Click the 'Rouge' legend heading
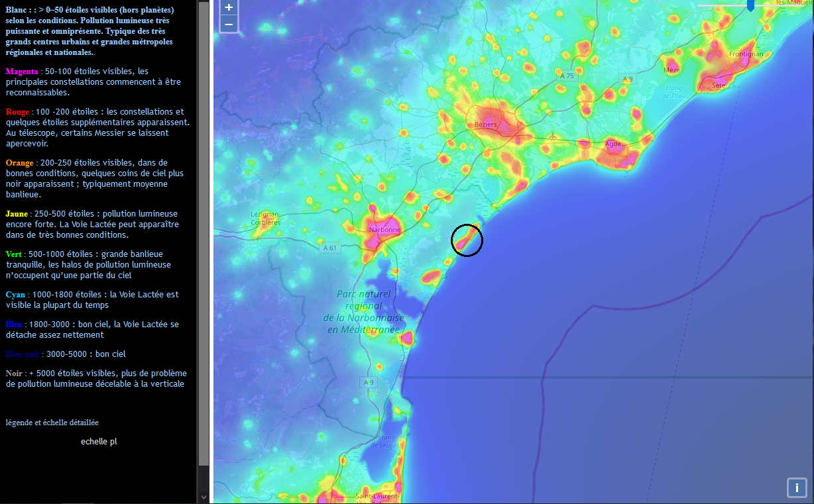 (18, 112)
